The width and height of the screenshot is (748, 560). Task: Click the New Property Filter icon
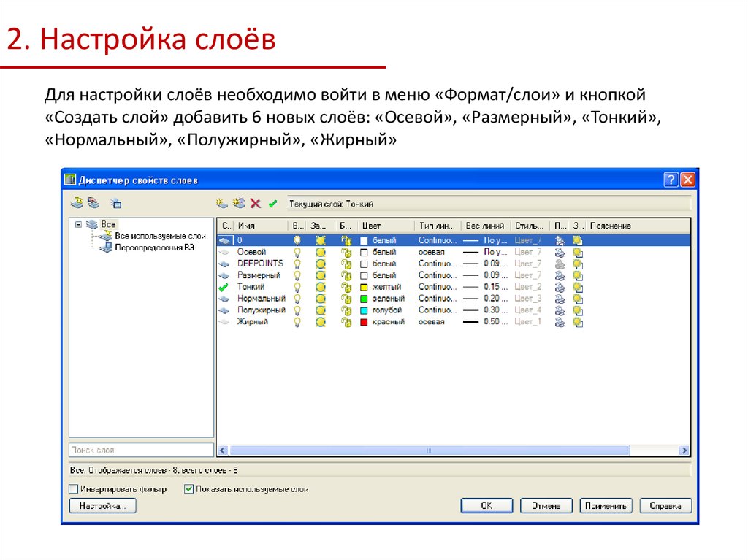pyautogui.click(x=77, y=204)
